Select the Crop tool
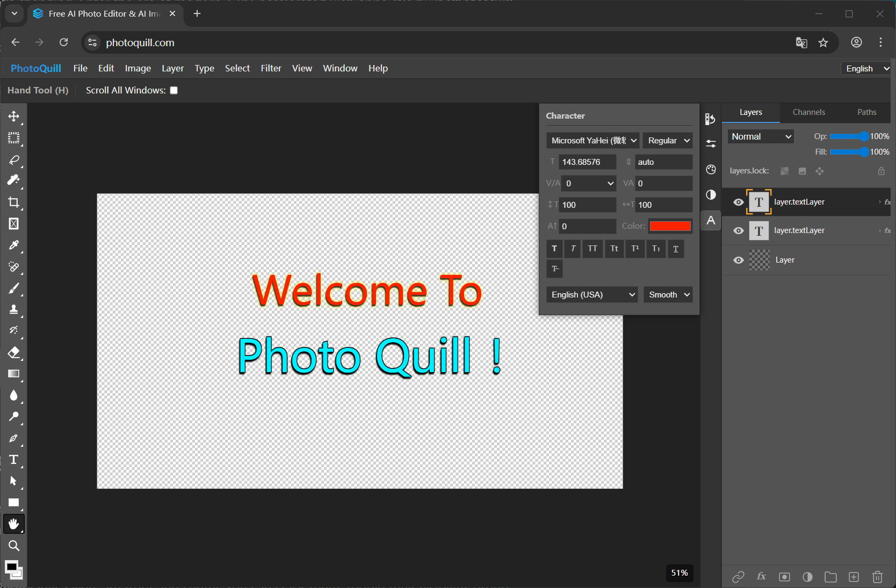 click(x=14, y=202)
